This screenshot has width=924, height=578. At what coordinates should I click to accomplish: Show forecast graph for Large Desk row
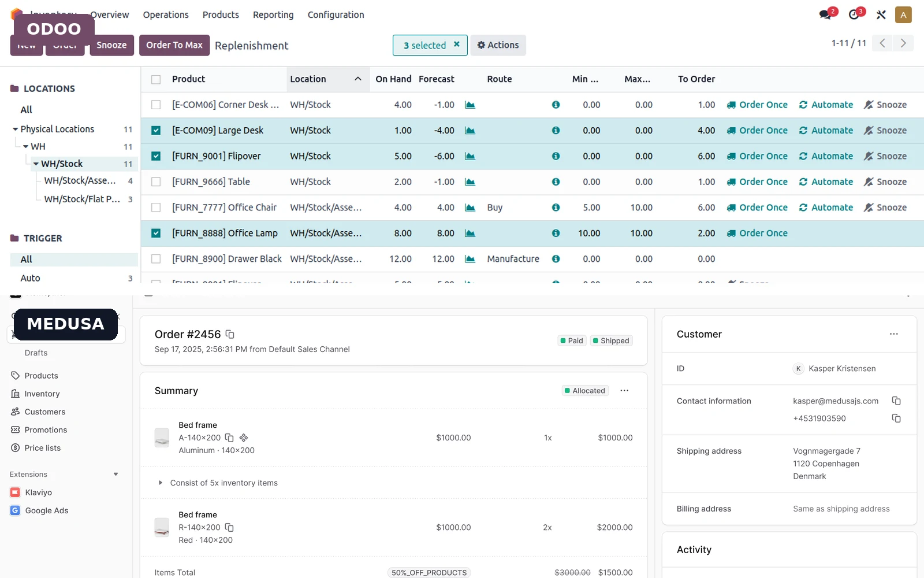click(x=470, y=131)
